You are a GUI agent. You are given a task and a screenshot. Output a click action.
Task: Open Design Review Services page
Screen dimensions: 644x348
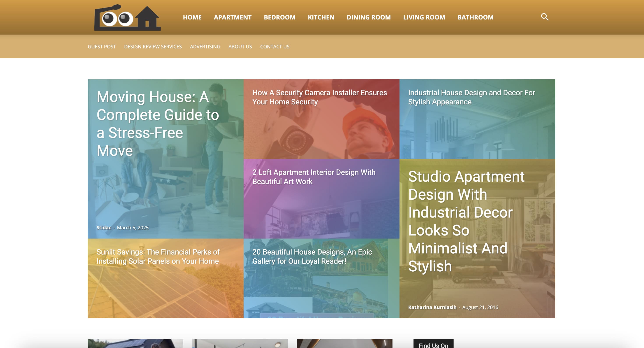coord(153,47)
